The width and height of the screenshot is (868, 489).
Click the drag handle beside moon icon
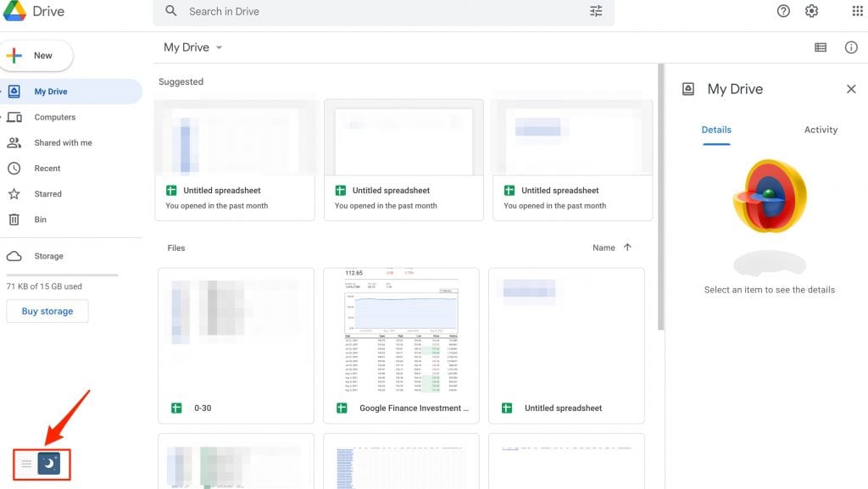26,464
